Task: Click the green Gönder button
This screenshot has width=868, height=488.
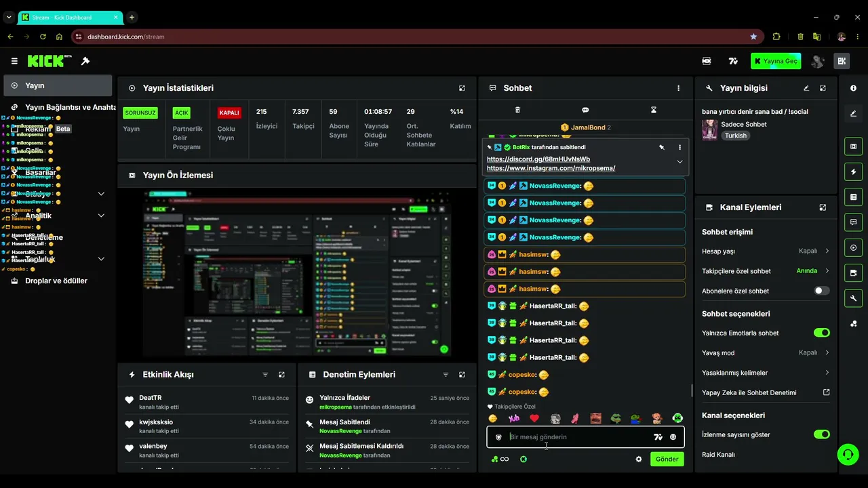Action: (667, 459)
